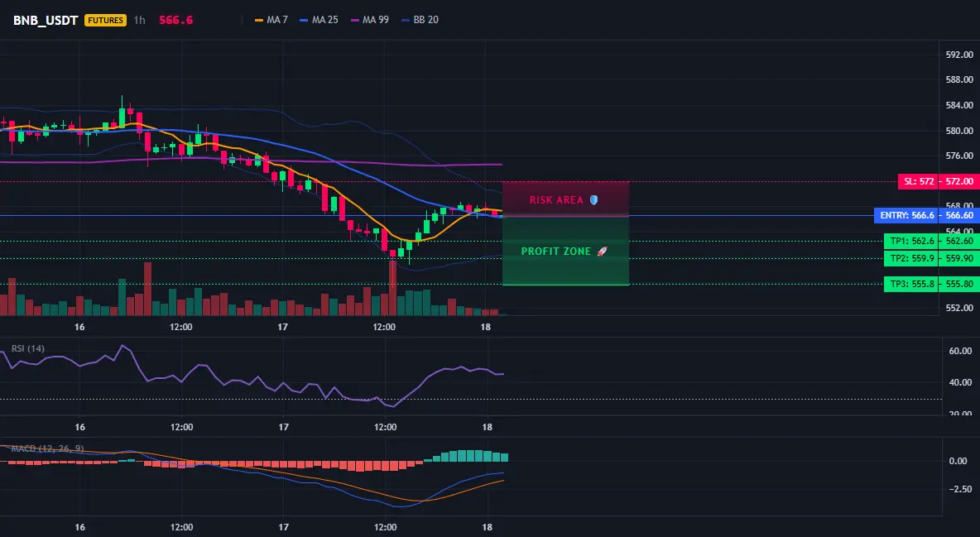The height and width of the screenshot is (537, 980).
Task: Click the 60.00 RSI axis value
Action: 961,352
